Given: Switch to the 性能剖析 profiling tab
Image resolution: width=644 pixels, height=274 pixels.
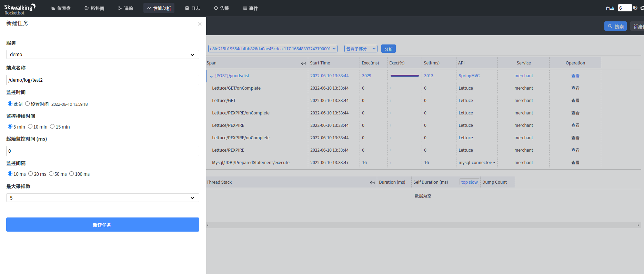Looking at the screenshot, I should tap(159, 8).
